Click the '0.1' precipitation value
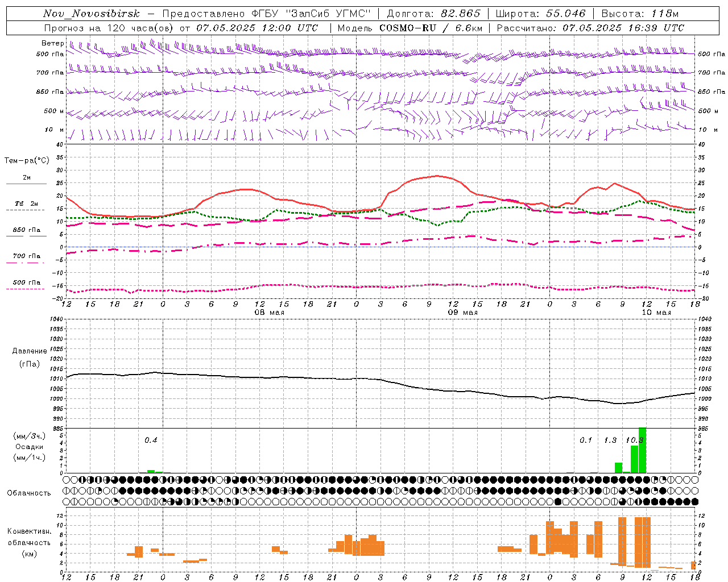The height and width of the screenshot is (582, 728). point(586,440)
